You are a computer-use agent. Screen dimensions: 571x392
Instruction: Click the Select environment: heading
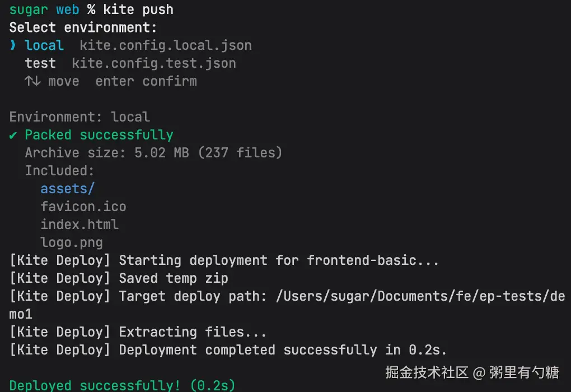(x=83, y=27)
